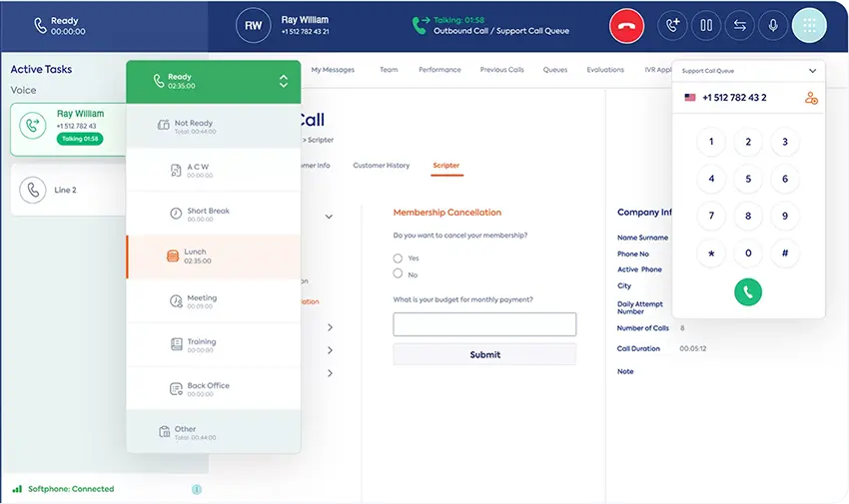Click the Meeting status icon

click(x=176, y=301)
